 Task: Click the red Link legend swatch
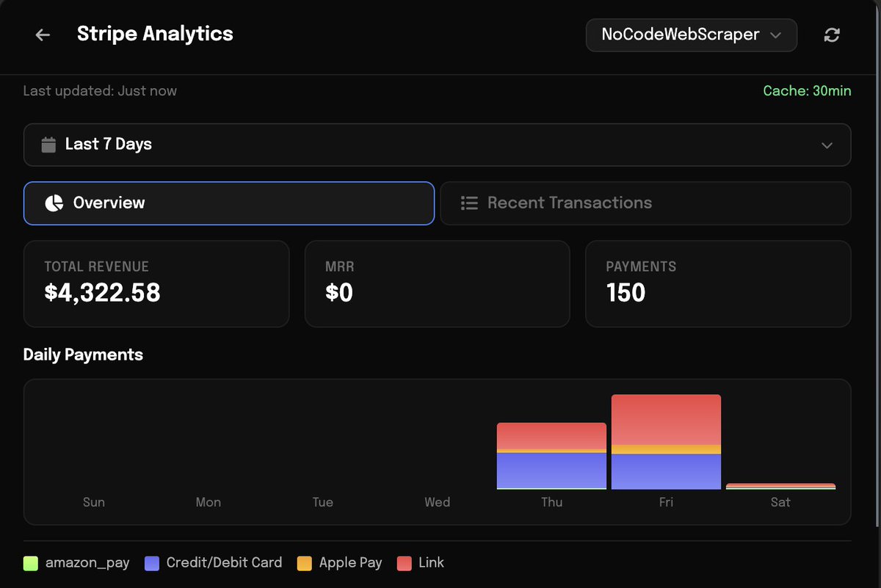pos(405,564)
